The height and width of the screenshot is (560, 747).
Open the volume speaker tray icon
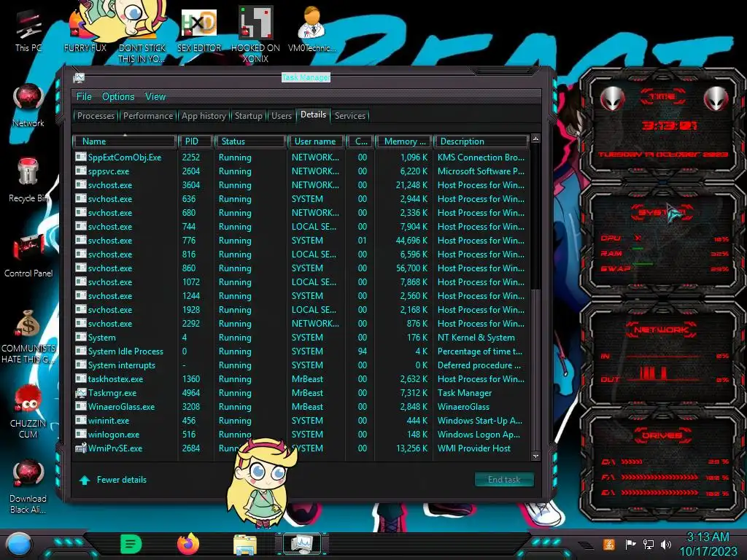point(665,544)
